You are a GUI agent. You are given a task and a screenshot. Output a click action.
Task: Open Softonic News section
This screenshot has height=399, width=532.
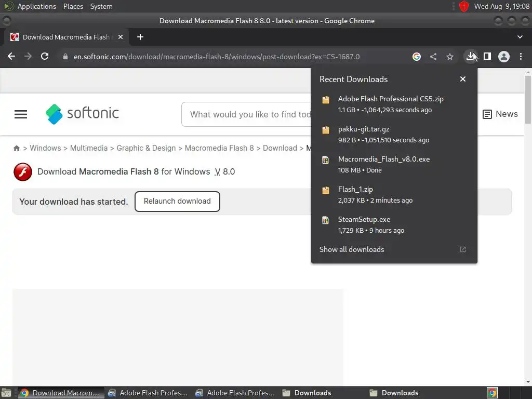tap(500, 114)
